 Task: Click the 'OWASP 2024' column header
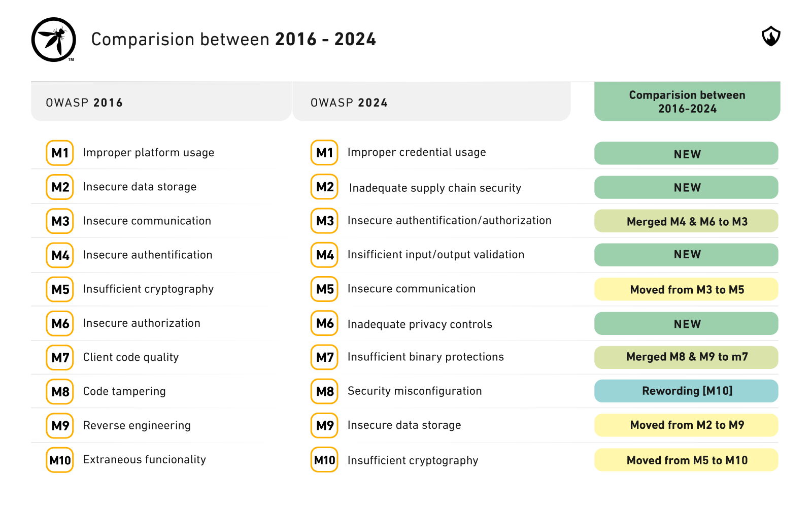(x=432, y=101)
